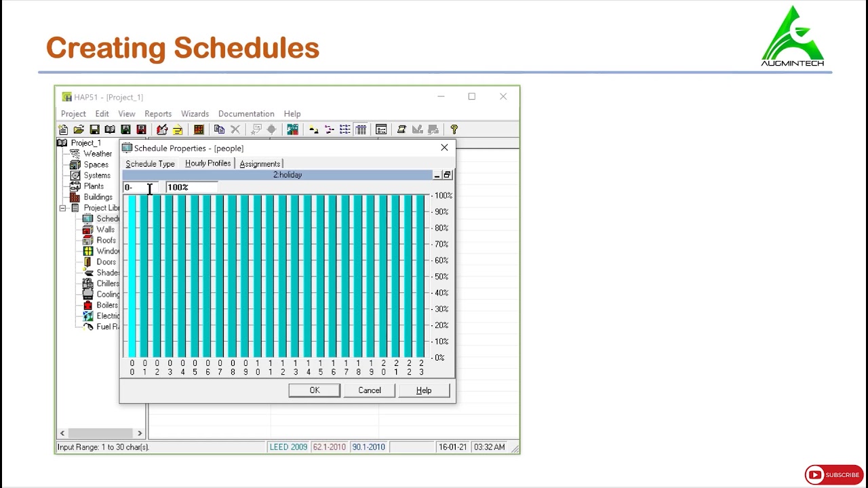Open a project with the folder toolbar icon
Screen dimensions: 868x488
coord(79,129)
